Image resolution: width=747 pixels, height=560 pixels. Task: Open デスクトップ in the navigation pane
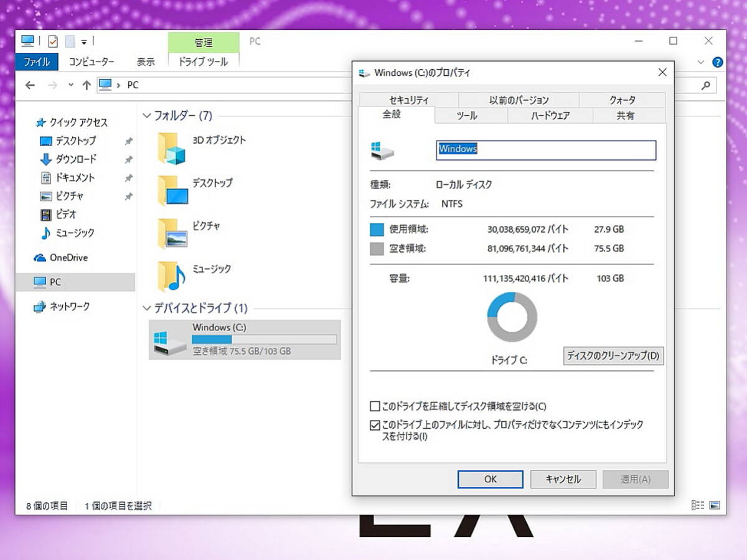coord(68,141)
